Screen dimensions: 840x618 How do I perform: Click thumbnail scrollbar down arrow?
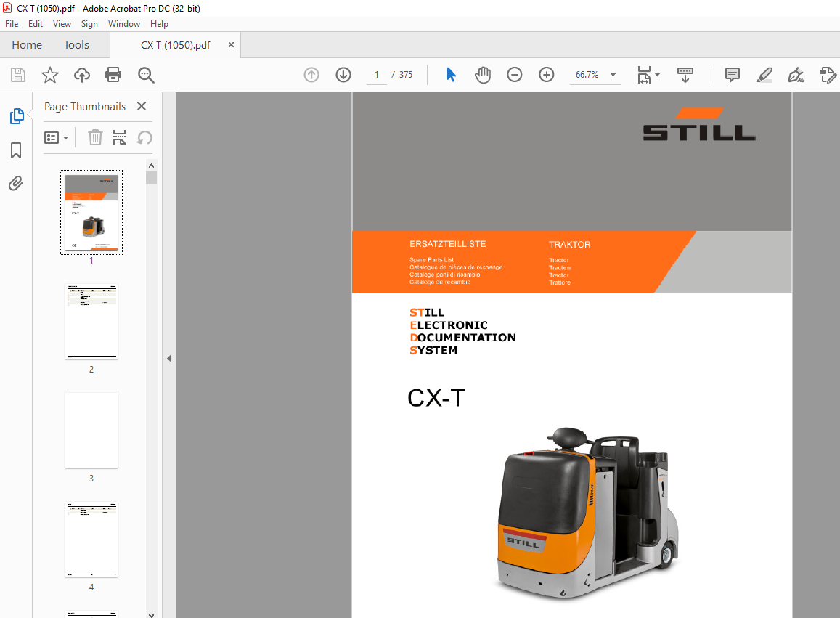[x=151, y=614]
